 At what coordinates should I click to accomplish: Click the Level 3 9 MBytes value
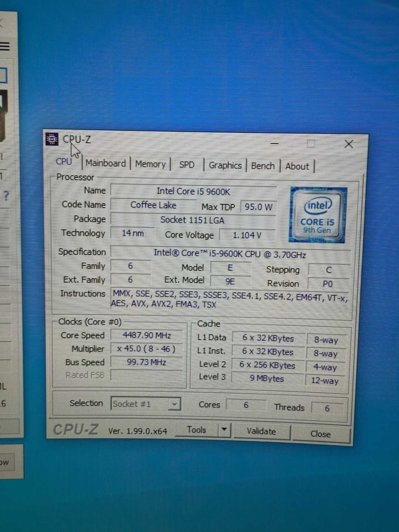[267, 378]
